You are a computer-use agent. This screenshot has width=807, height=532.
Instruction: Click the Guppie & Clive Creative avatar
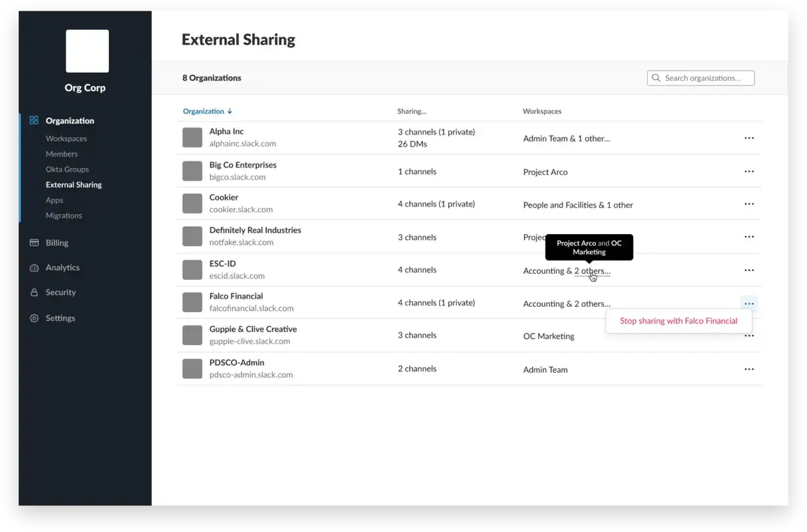point(192,335)
